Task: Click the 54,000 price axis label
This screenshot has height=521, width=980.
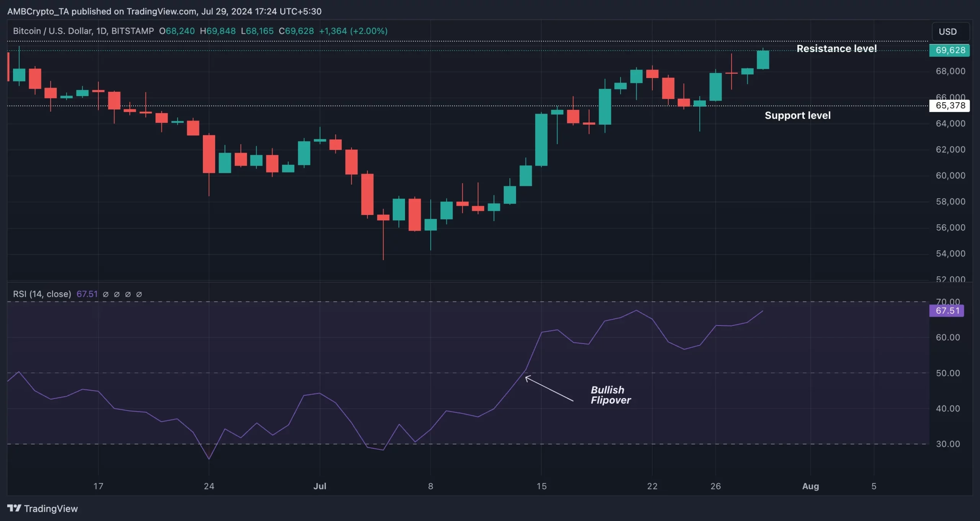Action: [951, 254]
